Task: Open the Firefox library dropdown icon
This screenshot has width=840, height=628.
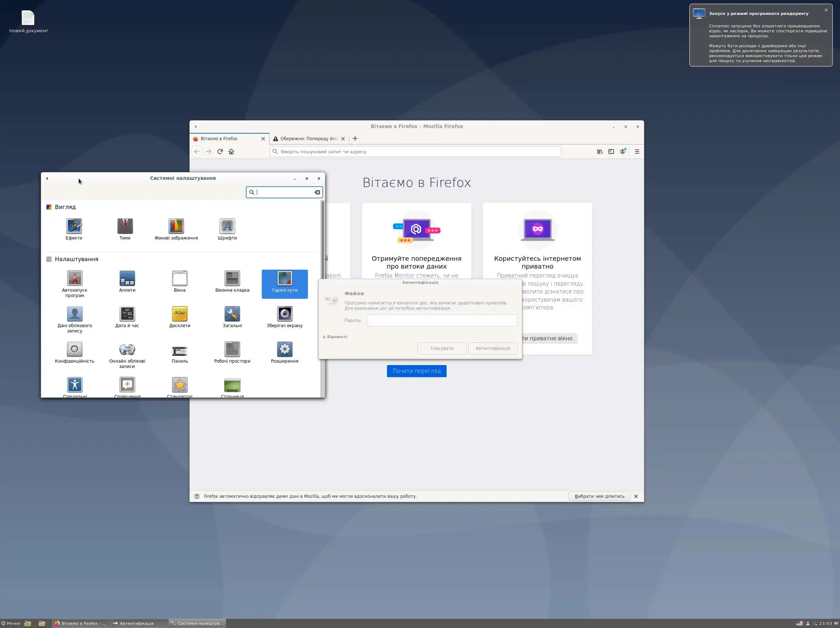Action: pyautogui.click(x=599, y=152)
